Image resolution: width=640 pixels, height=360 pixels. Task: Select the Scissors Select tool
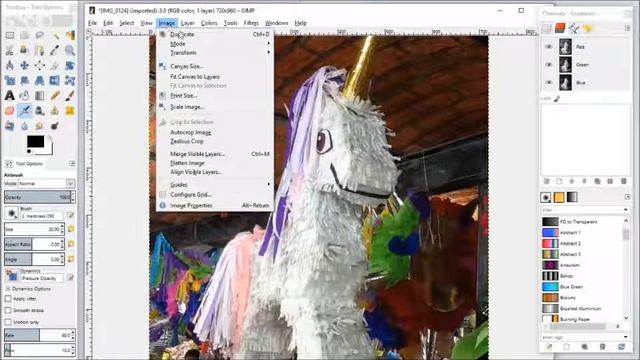click(x=9, y=50)
